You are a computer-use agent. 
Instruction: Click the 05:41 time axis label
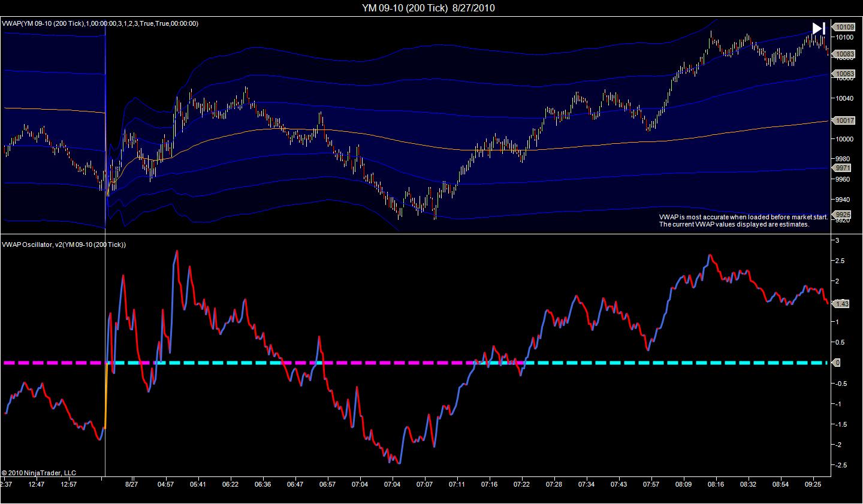[198, 484]
